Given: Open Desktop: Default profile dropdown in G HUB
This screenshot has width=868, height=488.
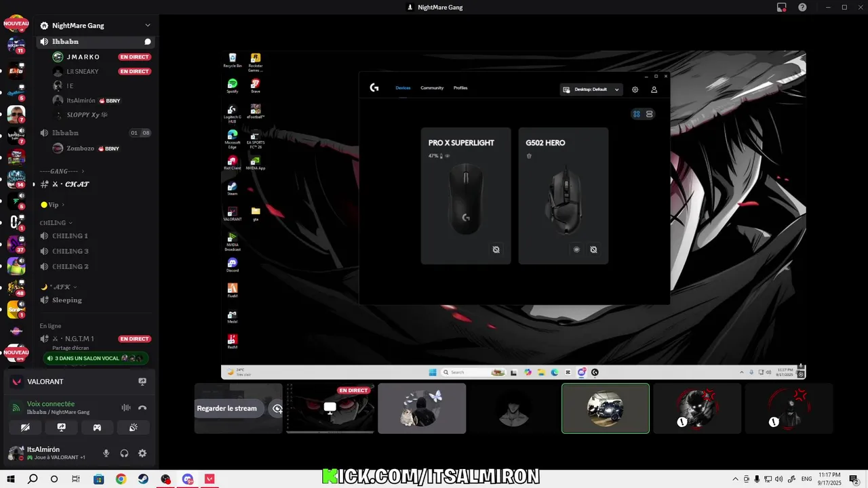Looking at the screenshot, I should pos(591,89).
